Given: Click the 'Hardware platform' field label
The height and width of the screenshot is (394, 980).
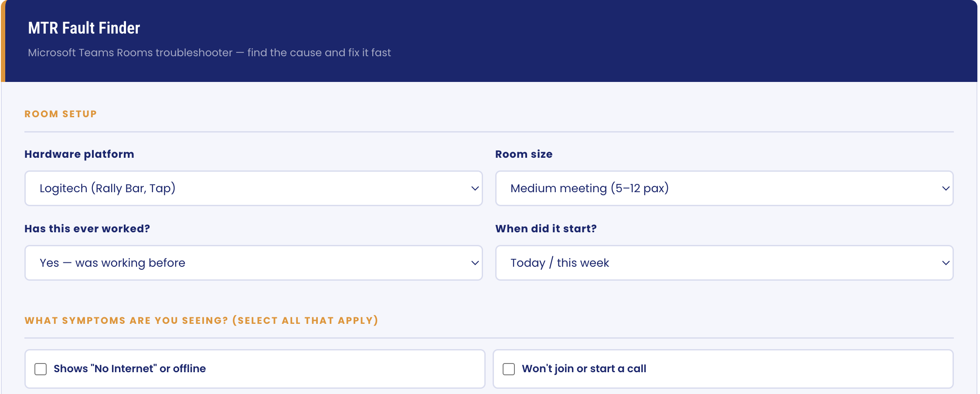Looking at the screenshot, I should click(79, 154).
